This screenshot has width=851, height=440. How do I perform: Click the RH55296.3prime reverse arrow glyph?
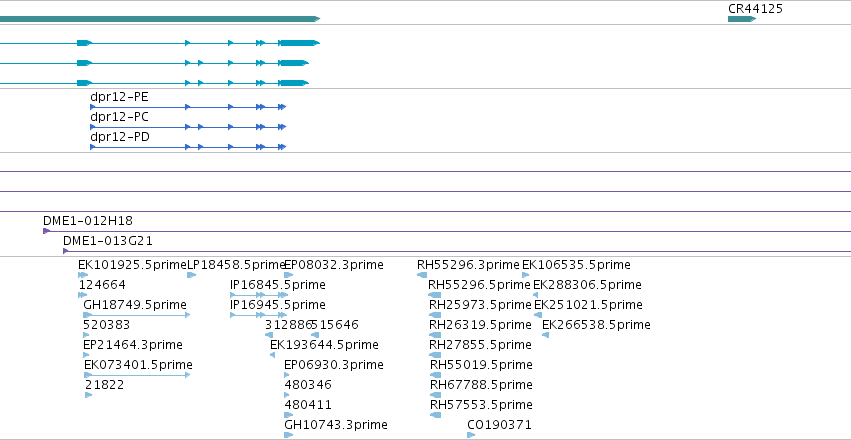[x=422, y=275]
